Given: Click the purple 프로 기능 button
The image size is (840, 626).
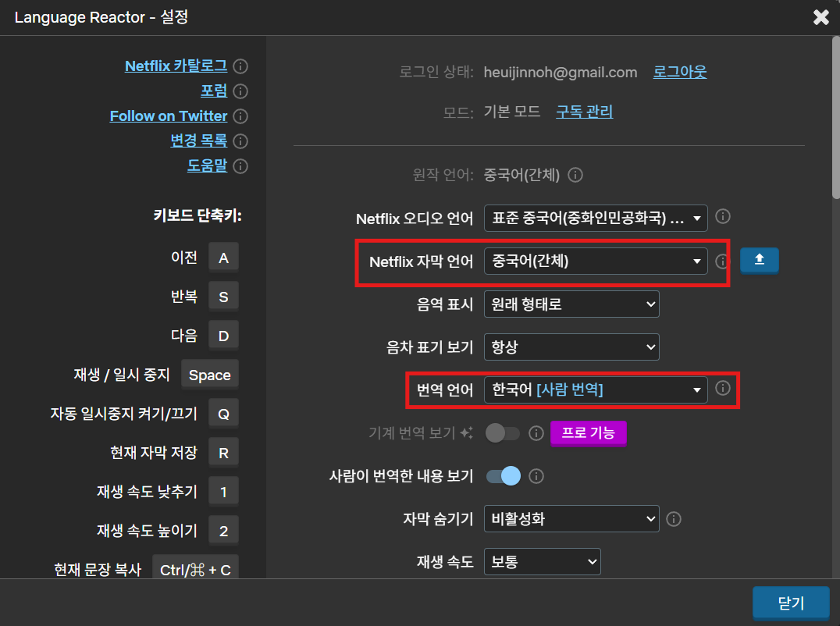Looking at the screenshot, I should pyautogui.click(x=588, y=432).
